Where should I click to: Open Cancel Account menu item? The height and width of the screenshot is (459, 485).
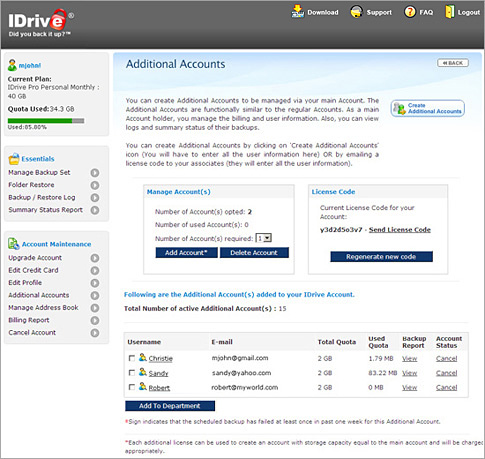pyautogui.click(x=32, y=332)
